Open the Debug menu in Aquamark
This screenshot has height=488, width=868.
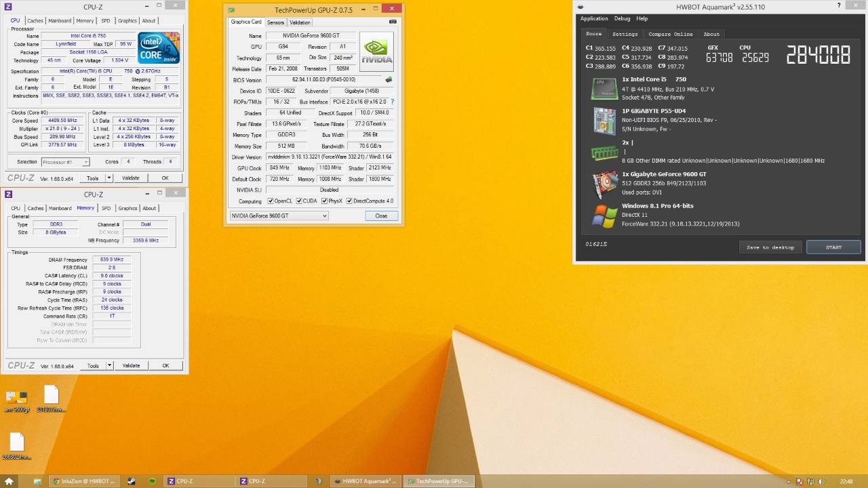click(622, 19)
